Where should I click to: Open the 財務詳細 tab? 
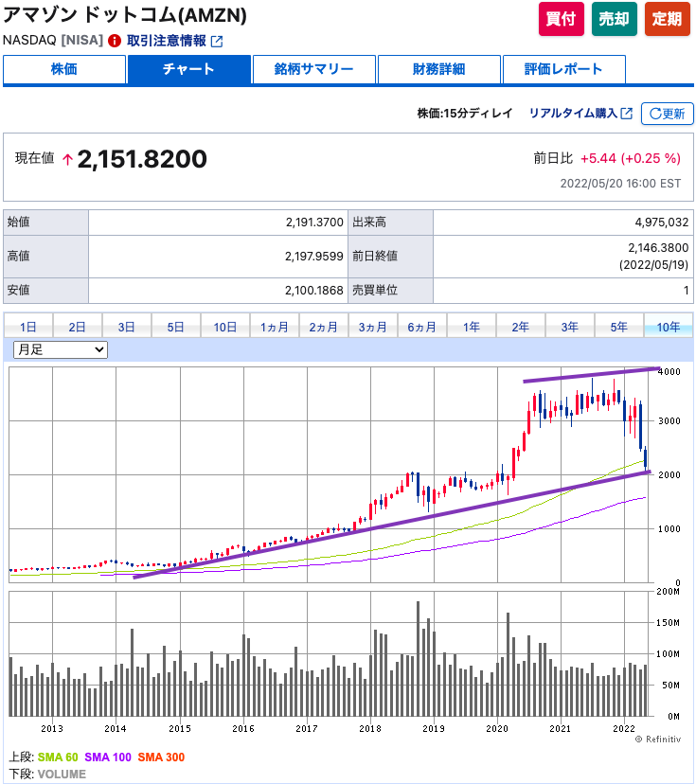tap(439, 69)
